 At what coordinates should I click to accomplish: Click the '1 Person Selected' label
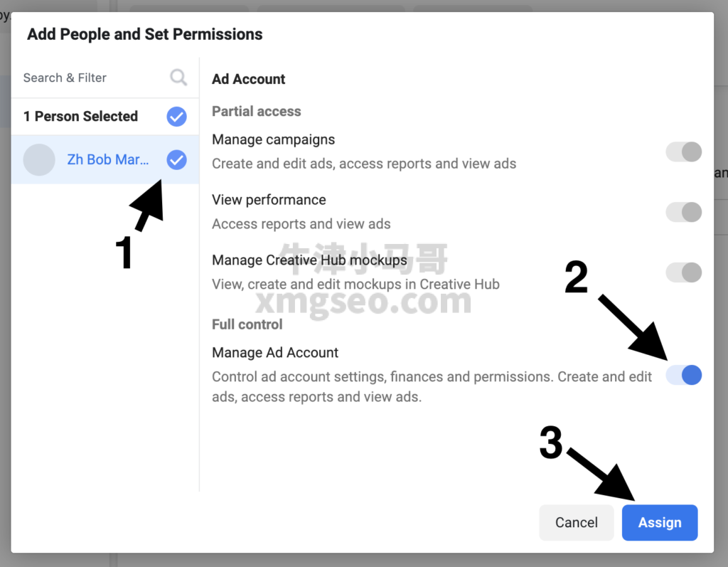80,117
